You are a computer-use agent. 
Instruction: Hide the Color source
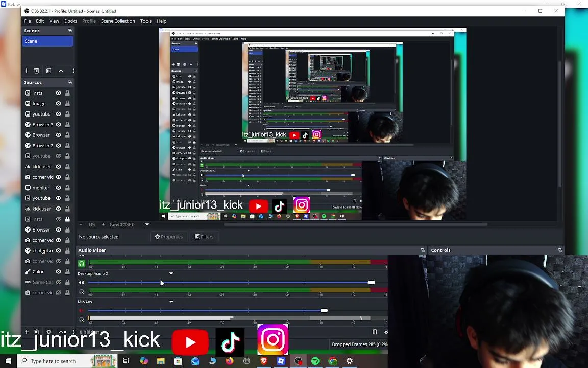click(x=59, y=271)
